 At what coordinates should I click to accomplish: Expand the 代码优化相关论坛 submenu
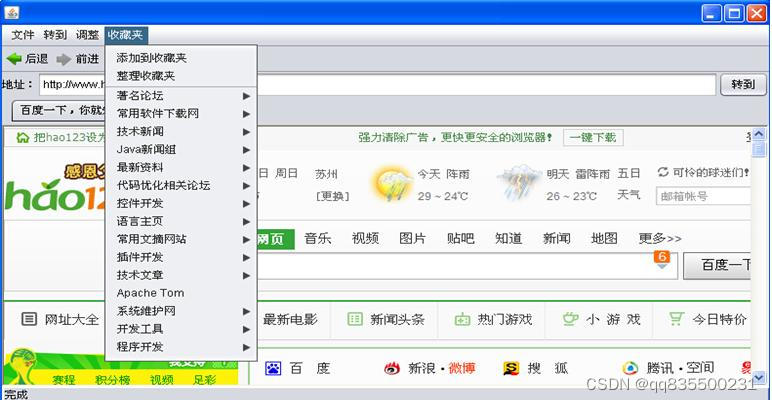pos(181,185)
